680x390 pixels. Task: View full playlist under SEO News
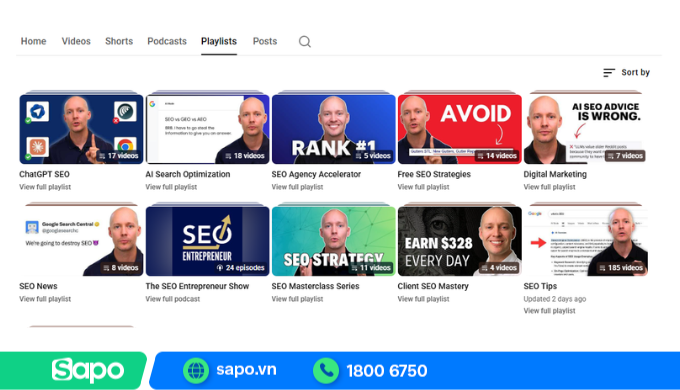pyautogui.click(x=45, y=299)
